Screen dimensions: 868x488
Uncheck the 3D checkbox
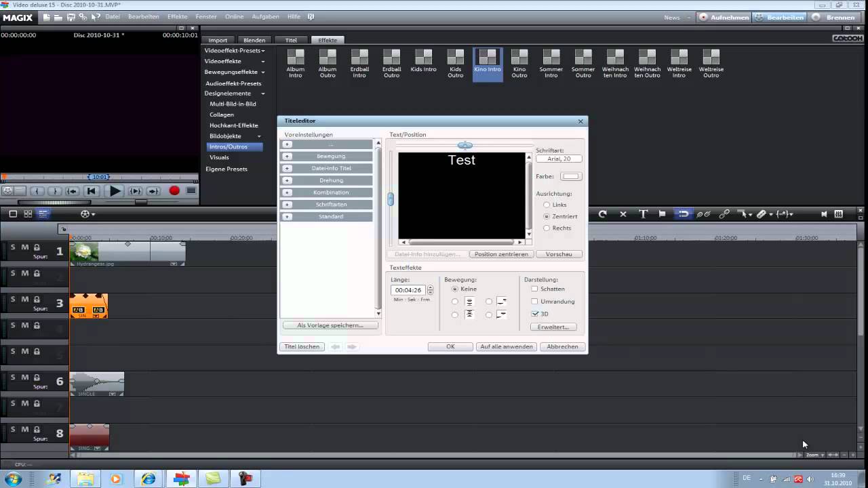tap(534, 314)
